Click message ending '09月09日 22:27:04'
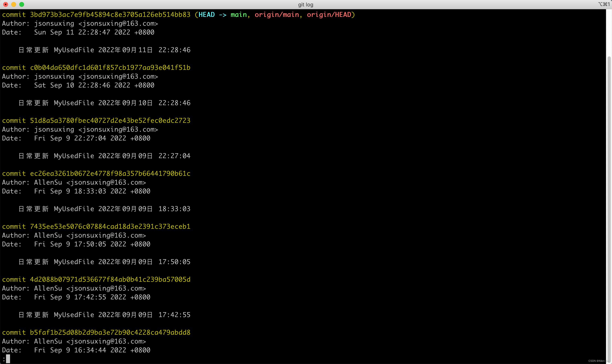Screen dimensions: 612x364 [105, 156]
